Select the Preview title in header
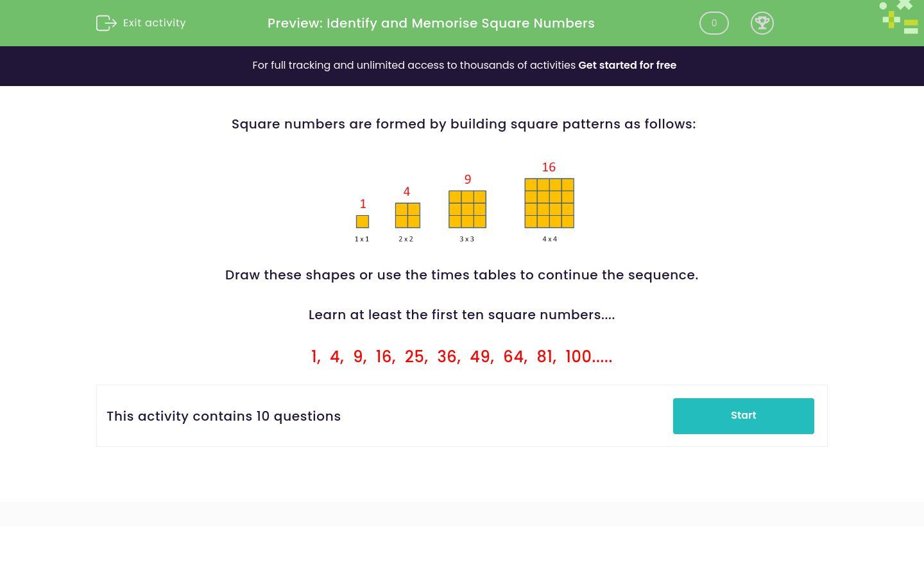This screenshot has width=924, height=578. tap(431, 23)
